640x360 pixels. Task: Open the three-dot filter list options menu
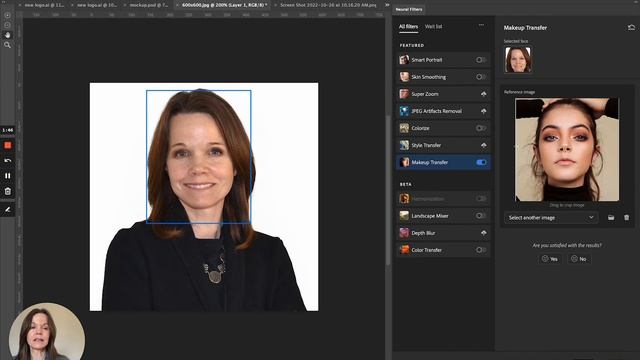pyautogui.click(x=481, y=25)
